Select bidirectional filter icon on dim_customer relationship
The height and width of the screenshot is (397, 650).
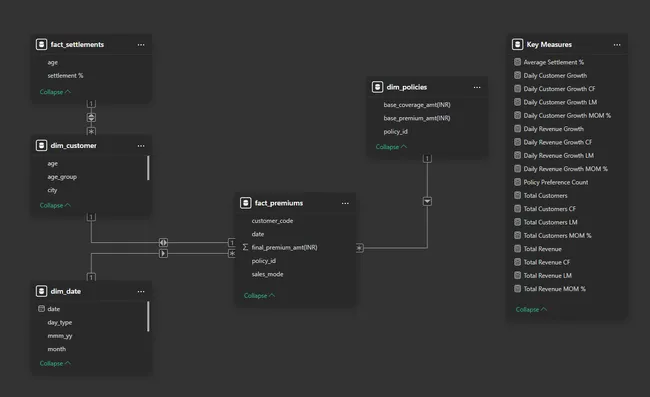point(163,242)
